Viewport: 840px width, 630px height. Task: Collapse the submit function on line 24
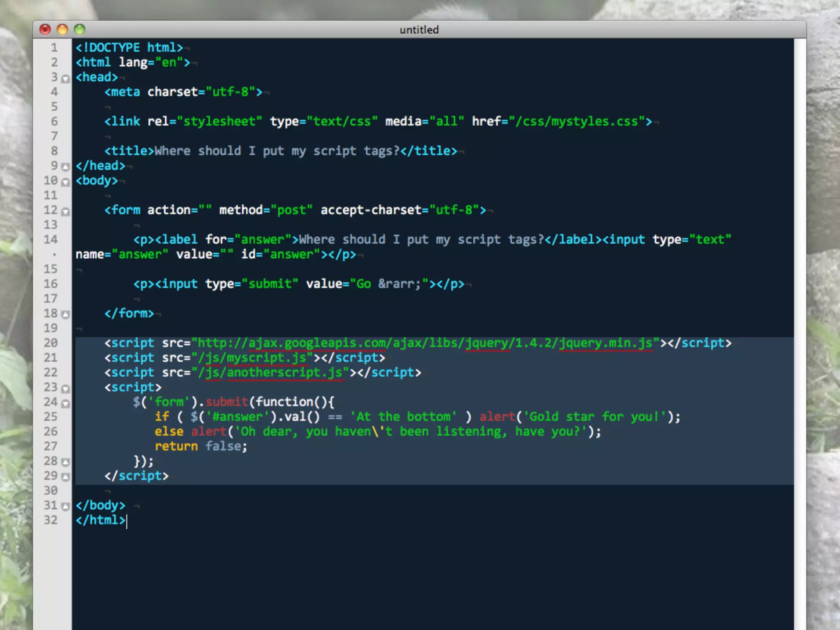pos(66,404)
